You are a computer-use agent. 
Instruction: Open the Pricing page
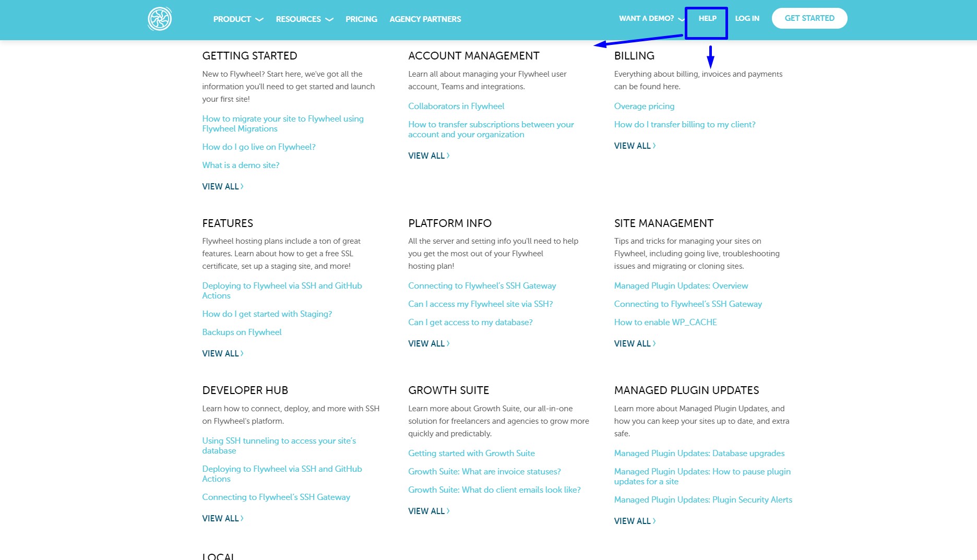pos(361,19)
